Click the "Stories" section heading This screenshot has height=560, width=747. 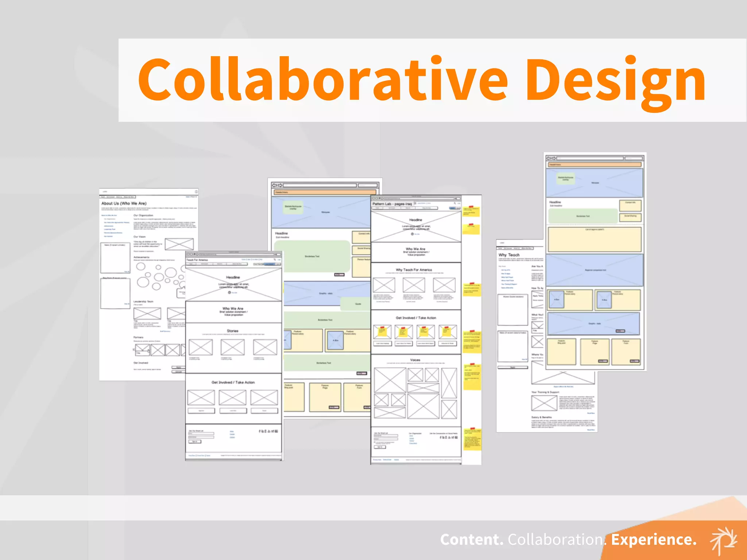coord(233,331)
